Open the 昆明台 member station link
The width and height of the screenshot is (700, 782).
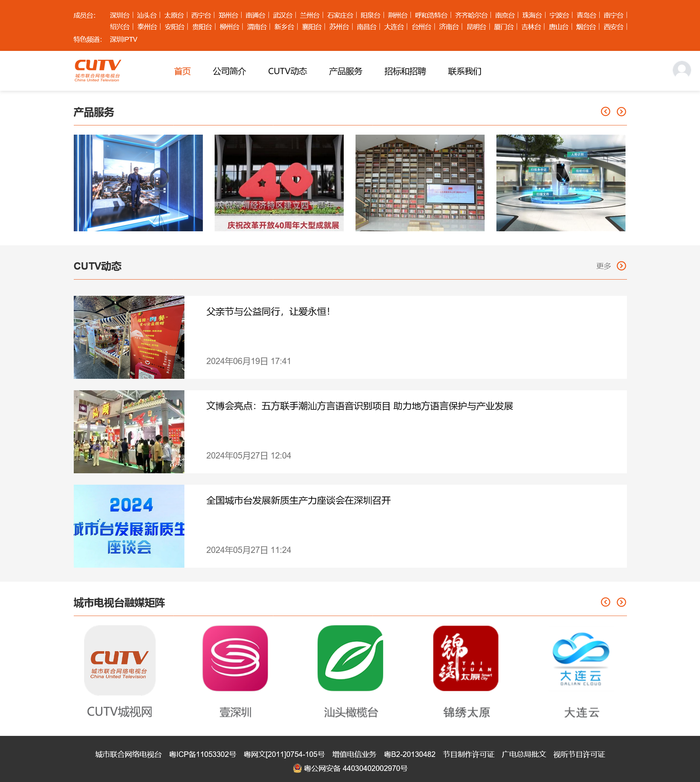pyautogui.click(x=477, y=27)
